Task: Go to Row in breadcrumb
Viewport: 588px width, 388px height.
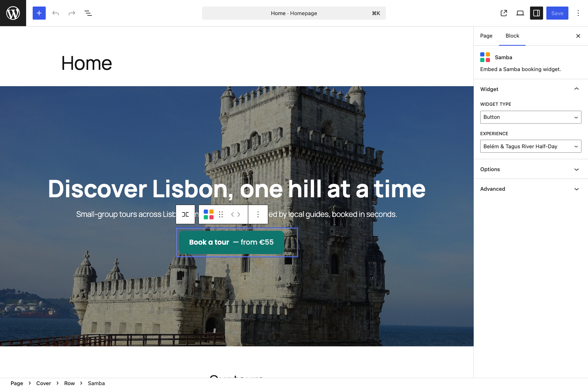Action: click(x=69, y=383)
